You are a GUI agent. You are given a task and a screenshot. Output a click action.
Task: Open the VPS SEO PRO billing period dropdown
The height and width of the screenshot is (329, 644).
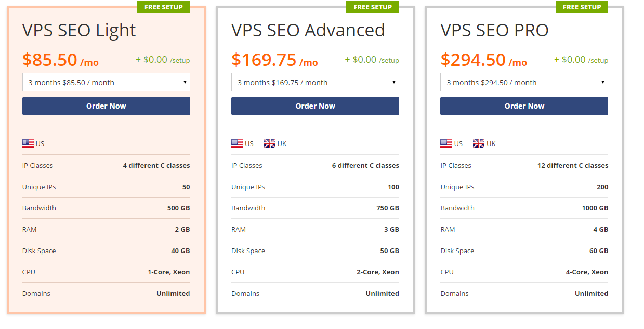(524, 82)
